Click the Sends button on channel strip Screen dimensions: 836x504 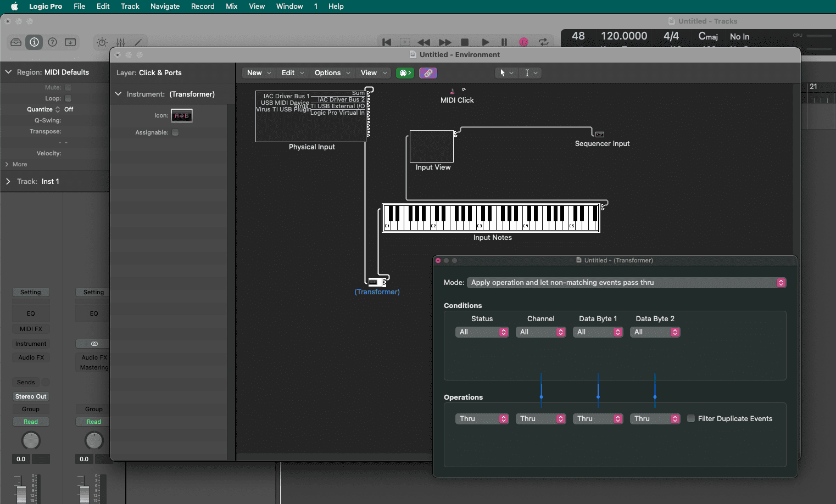26,382
